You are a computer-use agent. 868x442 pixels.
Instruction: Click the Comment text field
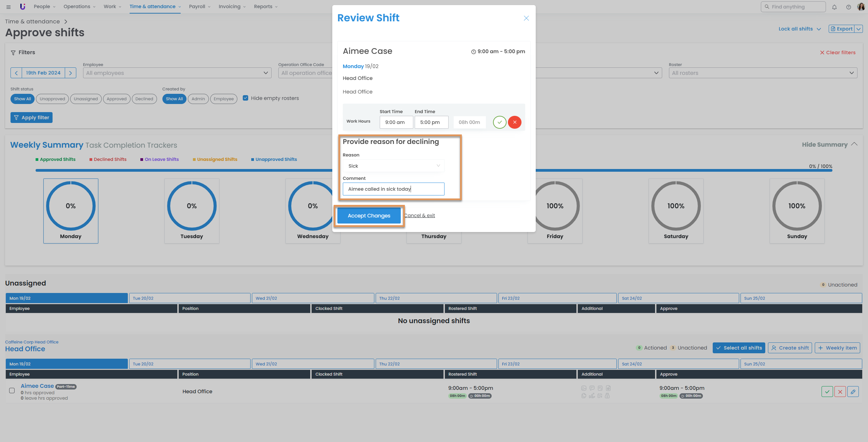point(393,189)
